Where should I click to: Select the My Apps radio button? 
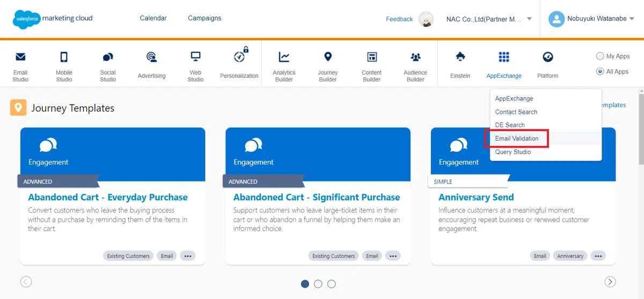tap(600, 56)
